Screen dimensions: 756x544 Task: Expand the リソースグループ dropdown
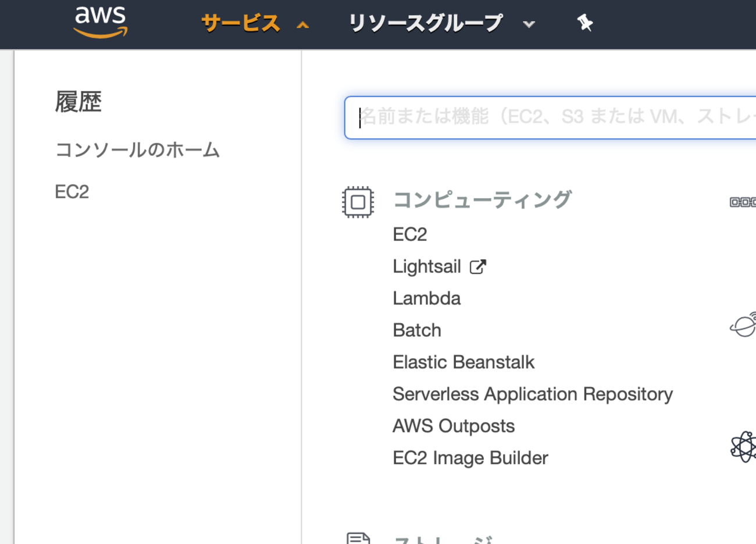click(441, 24)
